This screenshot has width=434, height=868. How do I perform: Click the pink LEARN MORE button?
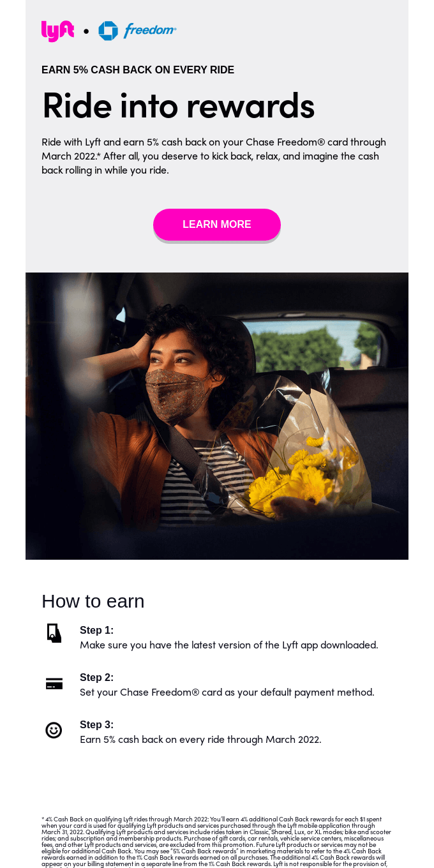[217, 225]
